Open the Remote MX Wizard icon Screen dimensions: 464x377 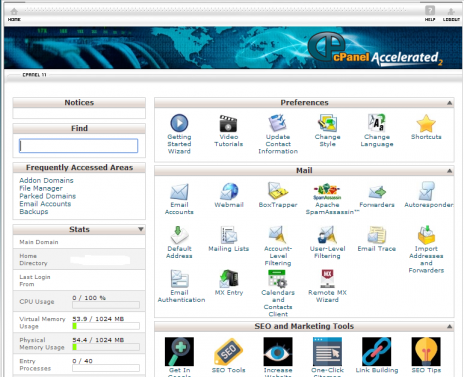click(327, 279)
